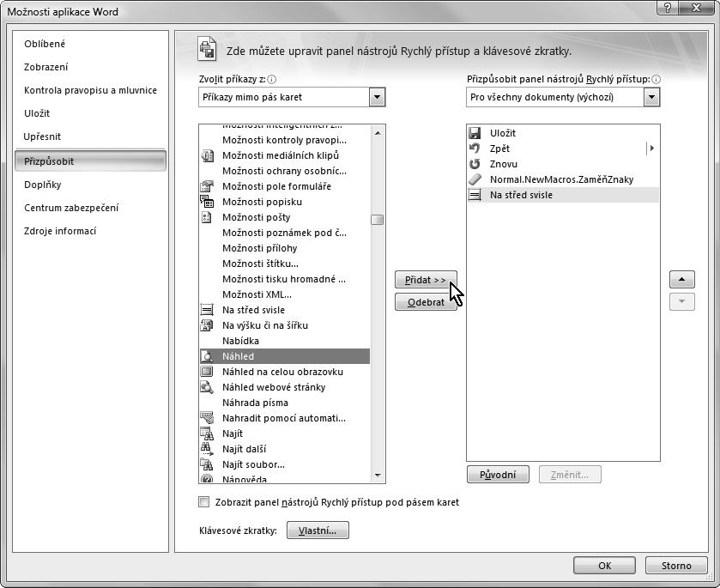Viewport: 720px width, 588px height.
Task: Select Normal.NewMacros.ZaměňZnaky text in toolbar list
Action: pyautogui.click(x=561, y=179)
